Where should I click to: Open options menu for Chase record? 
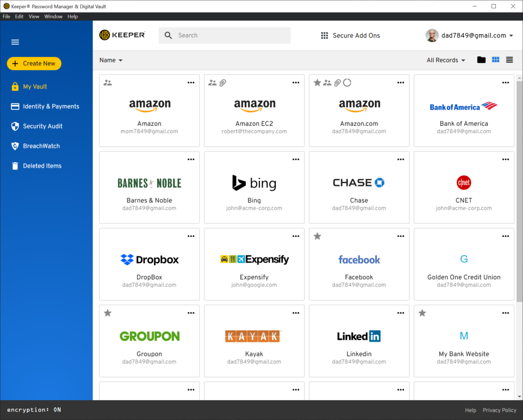click(x=400, y=159)
